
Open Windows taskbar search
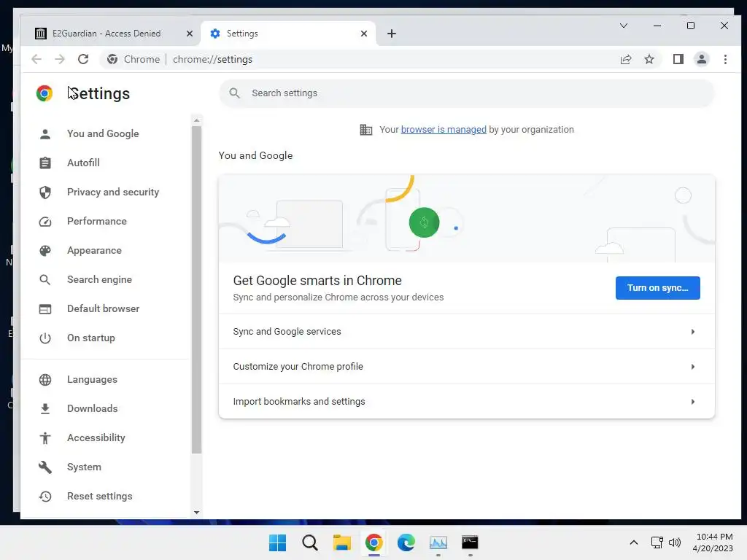coord(309,542)
